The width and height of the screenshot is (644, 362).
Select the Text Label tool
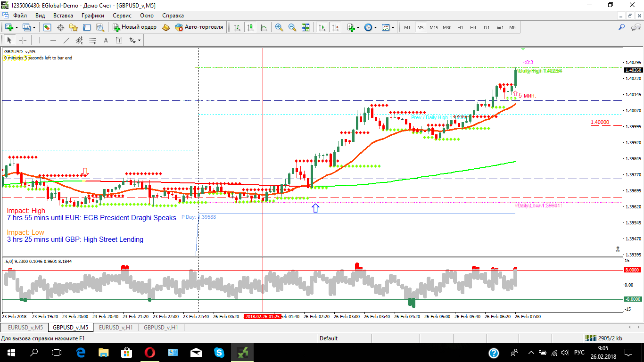tap(119, 40)
